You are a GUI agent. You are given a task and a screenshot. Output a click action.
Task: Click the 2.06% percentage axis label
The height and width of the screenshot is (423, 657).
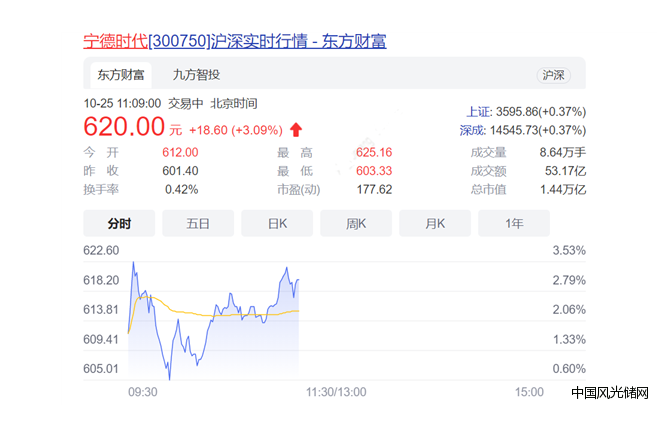click(x=569, y=310)
